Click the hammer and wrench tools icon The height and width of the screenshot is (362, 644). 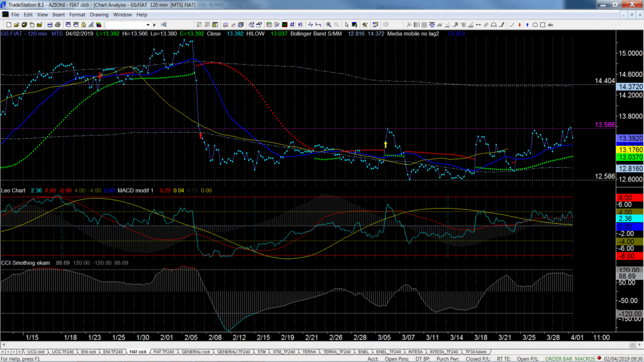(365, 25)
